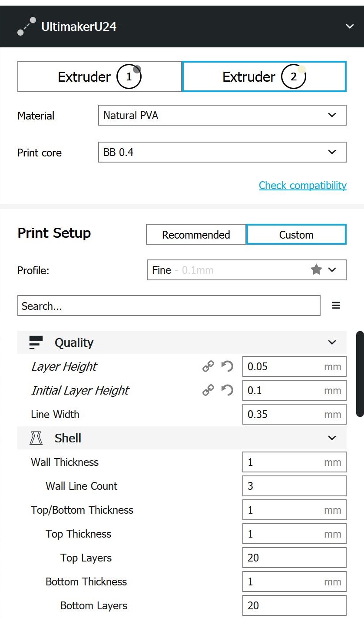Click the Shell category icon

point(36,438)
